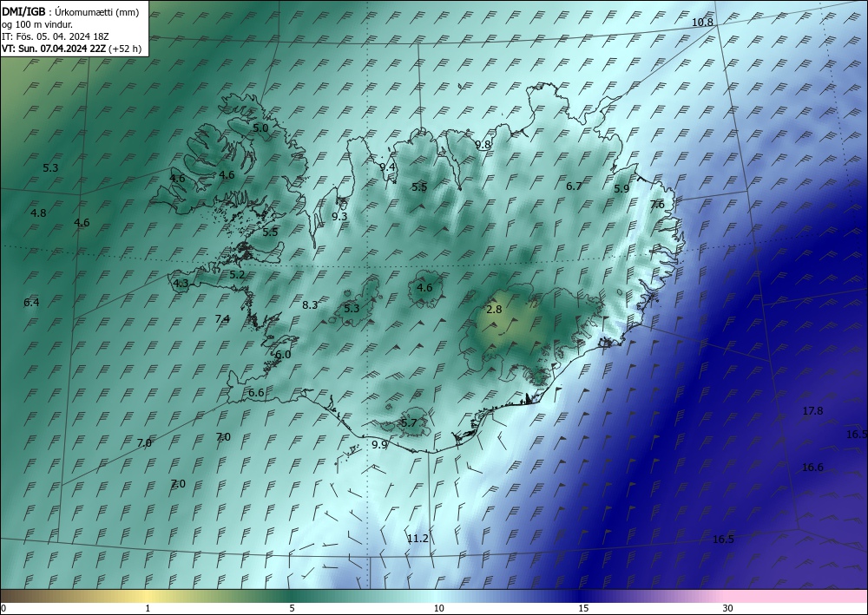Click the "IT: Fös. 05. 04. 2024 18Z" line

(56, 36)
